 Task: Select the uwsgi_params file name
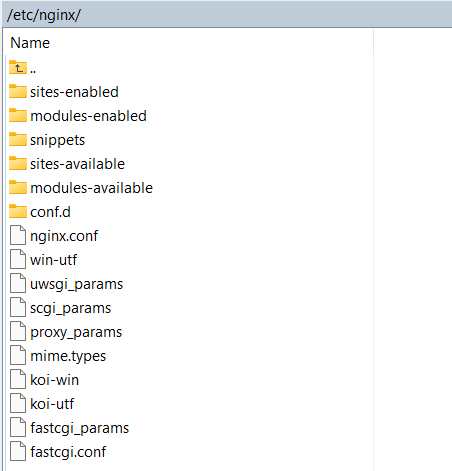(x=77, y=284)
